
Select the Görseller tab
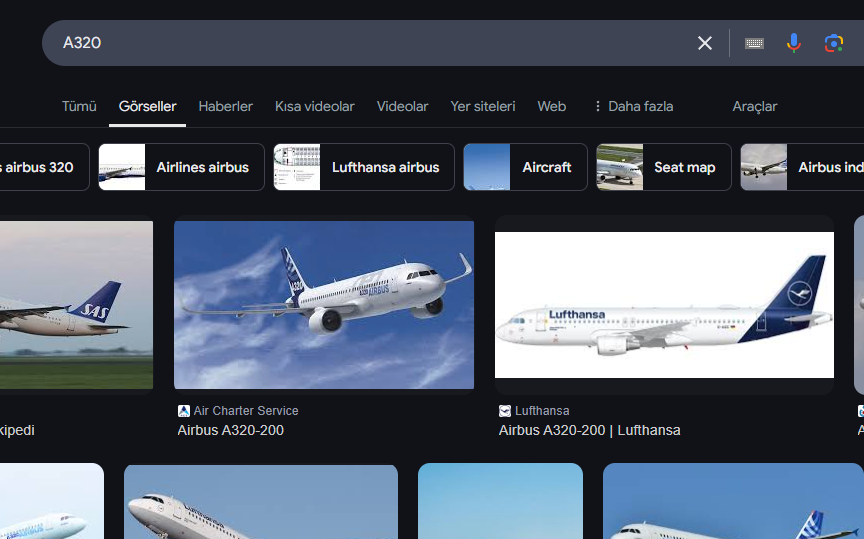(147, 106)
